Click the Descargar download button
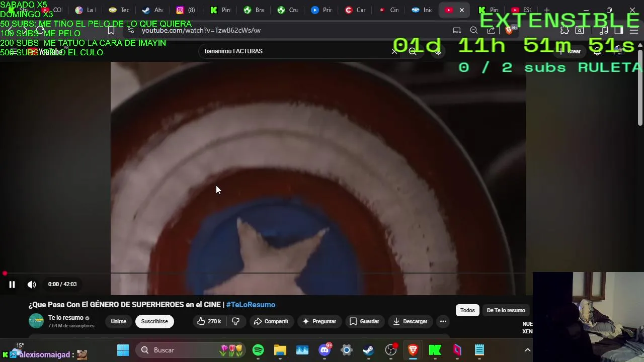 tap(410, 321)
